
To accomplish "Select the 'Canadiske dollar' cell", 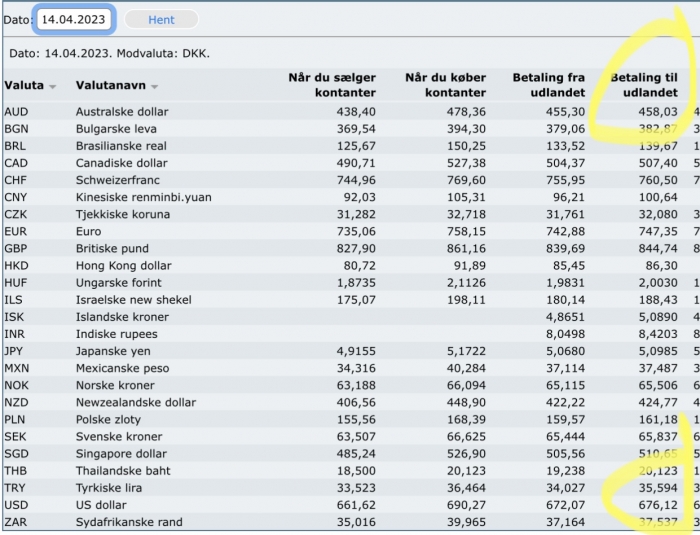I will [x=121, y=163].
